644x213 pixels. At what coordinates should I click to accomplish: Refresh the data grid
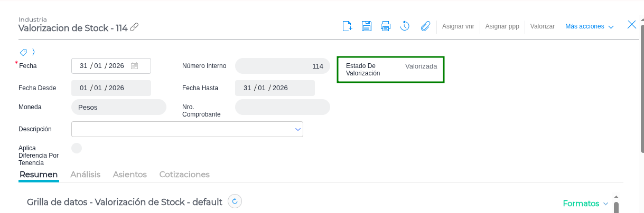[x=235, y=201]
